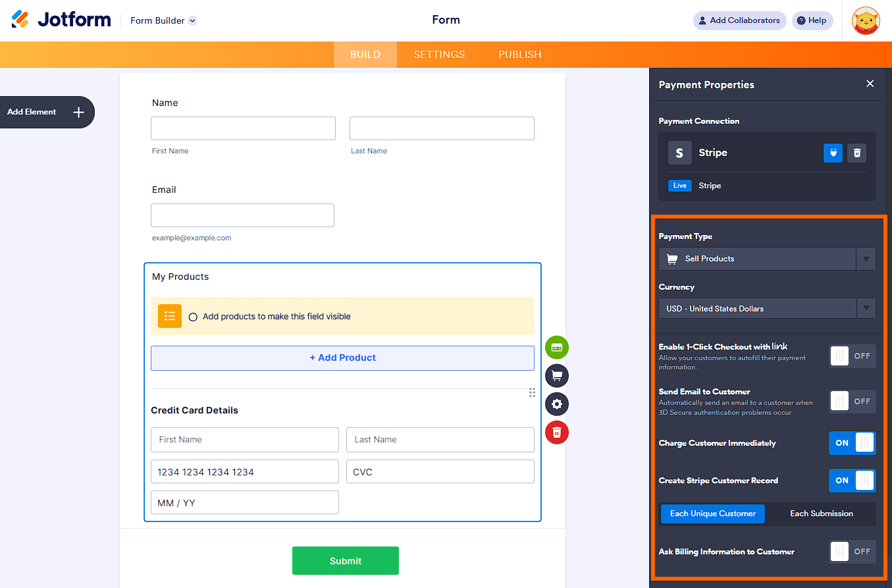This screenshot has width=892, height=588.
Task: Click the Credit Card Details heading
Action: 194,410
